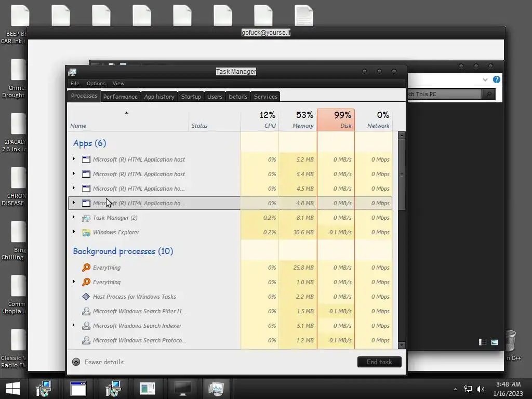The image size is (532, 399).
Task: Click the 4.5 MB HTML Application host icon
Action: 86,189
